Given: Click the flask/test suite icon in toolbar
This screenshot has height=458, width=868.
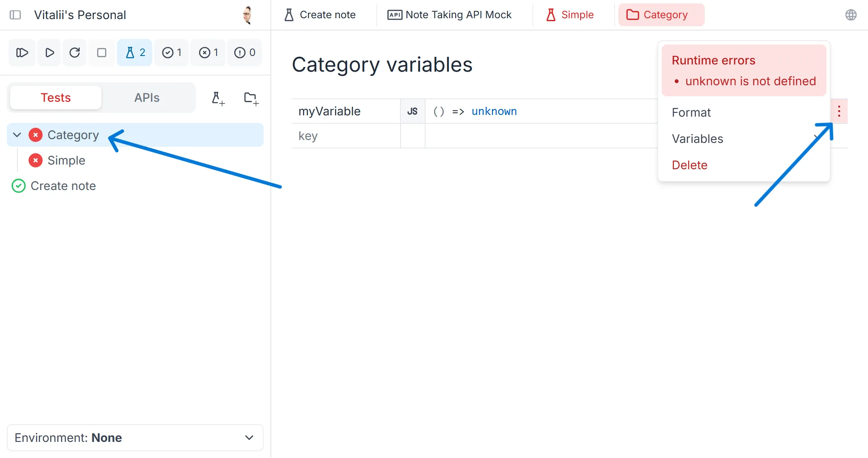Looking at the screenshot, I should (131, 52).
